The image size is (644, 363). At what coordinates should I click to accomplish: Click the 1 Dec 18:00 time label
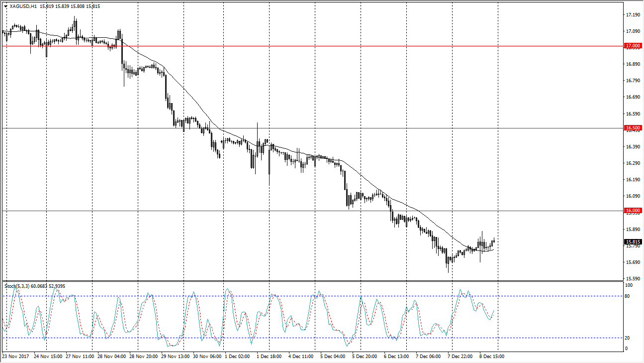[268, 357]
